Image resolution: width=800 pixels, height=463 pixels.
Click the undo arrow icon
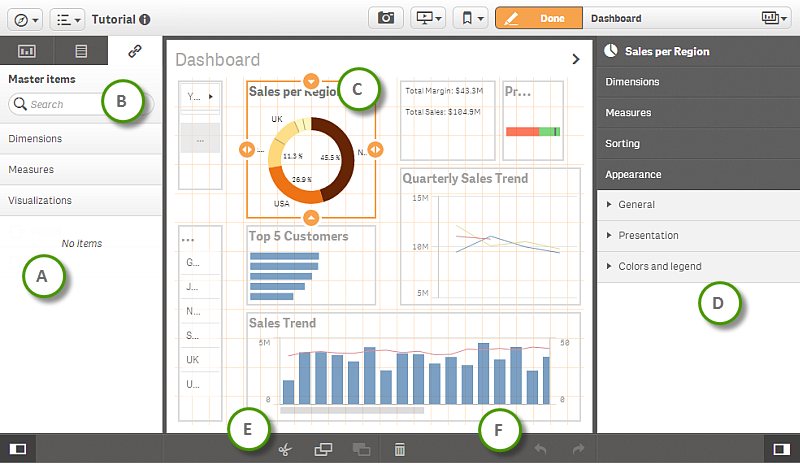click(541, 450)
